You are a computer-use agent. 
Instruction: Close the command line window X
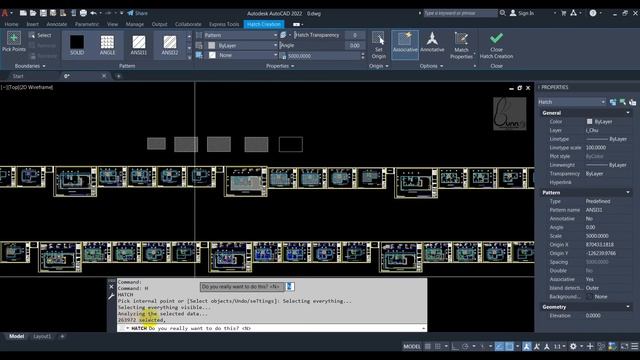click(111, 287)
